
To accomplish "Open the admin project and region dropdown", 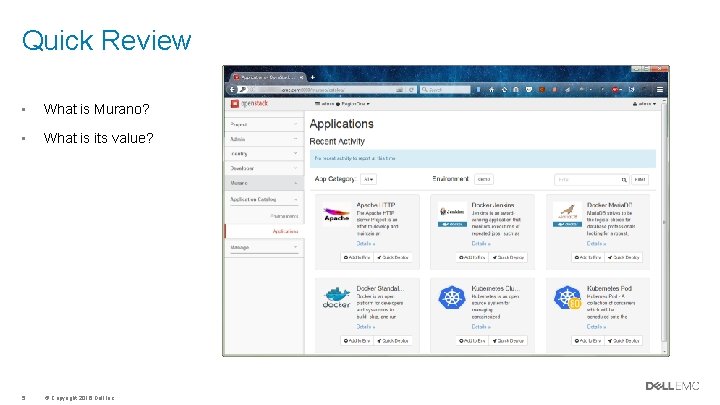I will (342, 104).
